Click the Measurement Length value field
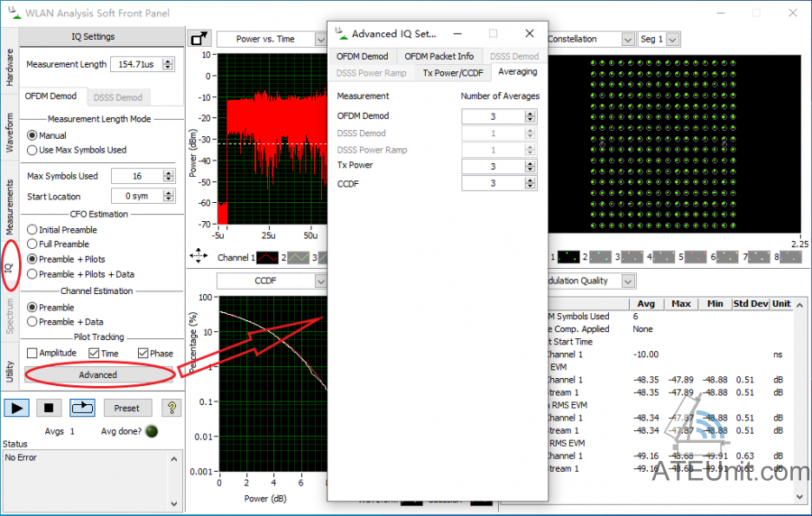Viewport: 812px width, 516px height. pyautogui.click(x=136, y=64)
